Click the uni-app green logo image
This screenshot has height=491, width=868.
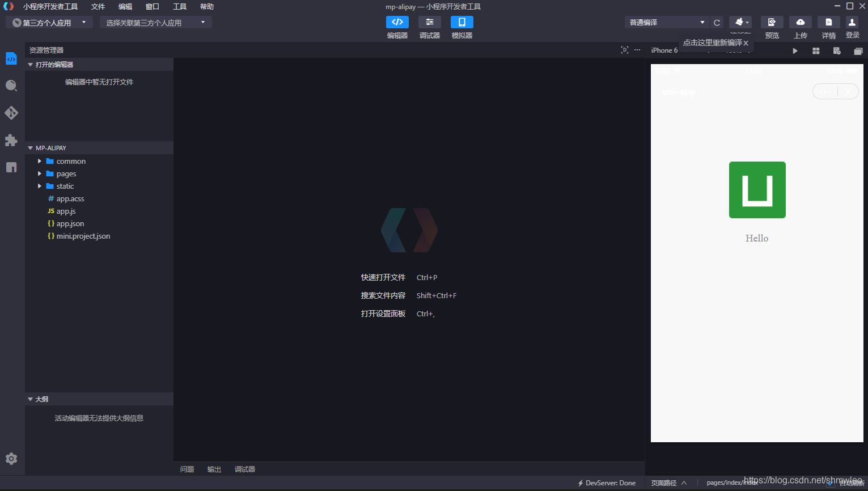(757, 190)
